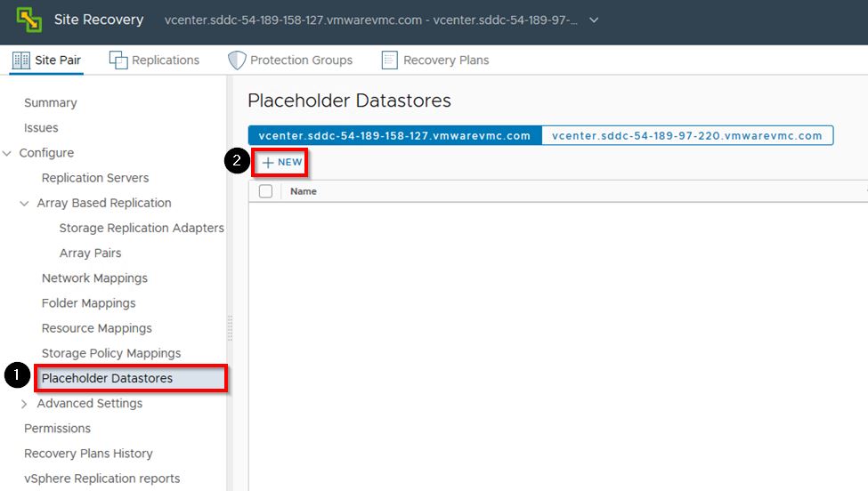The width and height of the screenshot is (868, 491).
Task: Select Array Based Replication label
Action: click(104, 203)
